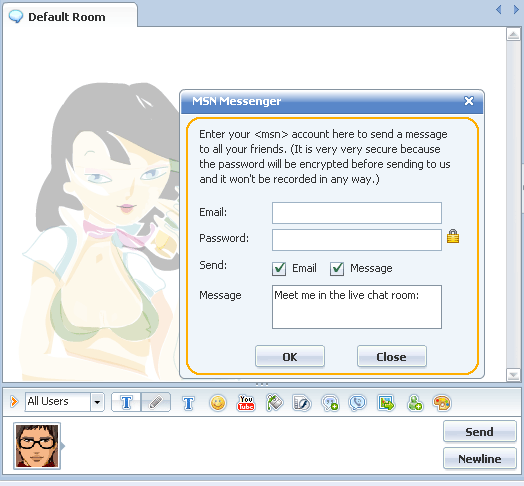Close the MSN Messenger dialog with X
This screenshot has width=524, height=486.
(469, 101)
